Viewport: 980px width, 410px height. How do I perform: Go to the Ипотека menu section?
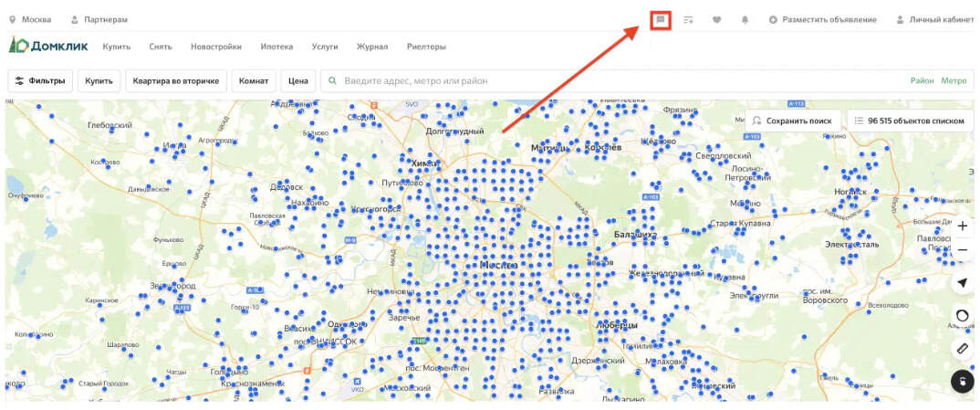pyautogui.click(x=276, y=47)
